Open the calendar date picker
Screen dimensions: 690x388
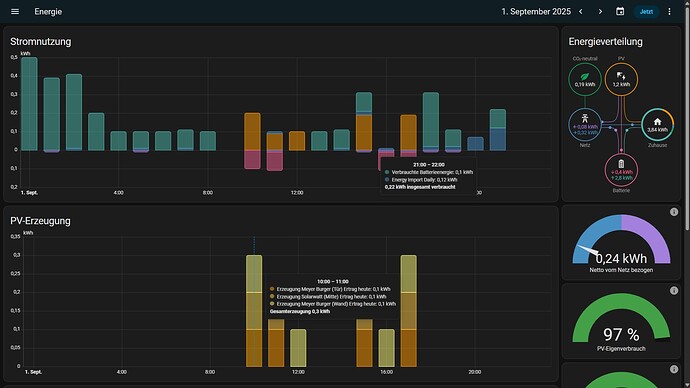620,11
